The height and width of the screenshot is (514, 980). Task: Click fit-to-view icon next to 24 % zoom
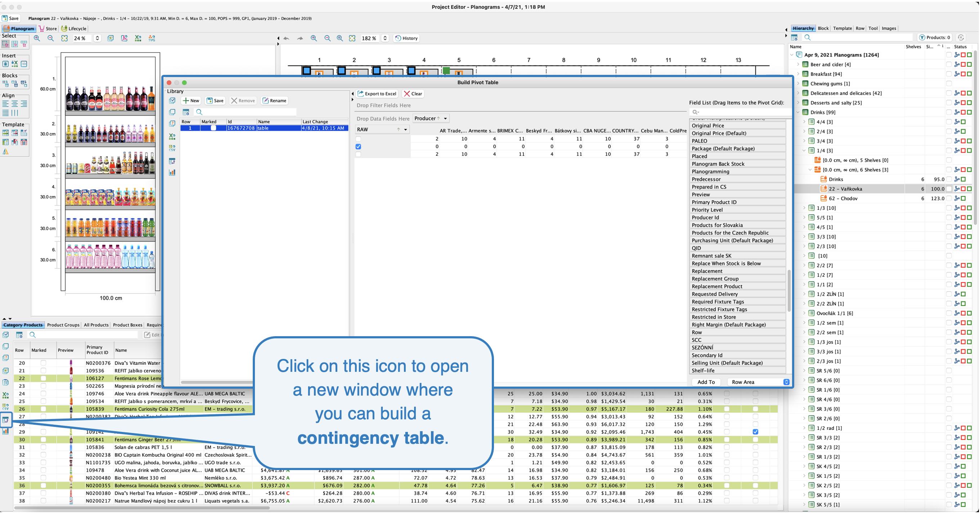pyautogui.click(x=64, y=38)
